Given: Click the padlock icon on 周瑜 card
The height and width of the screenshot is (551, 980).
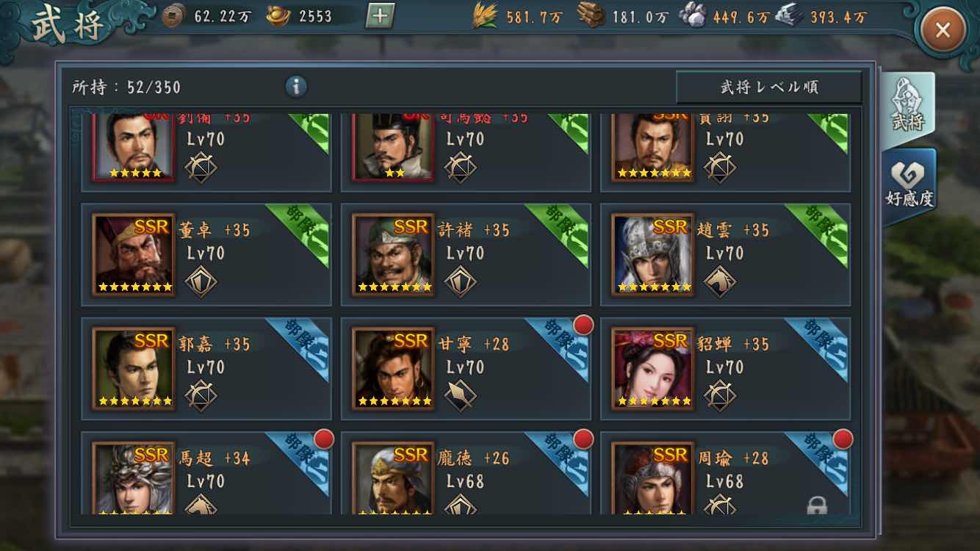Looking at the screenshot, I should tap(817, 505).
